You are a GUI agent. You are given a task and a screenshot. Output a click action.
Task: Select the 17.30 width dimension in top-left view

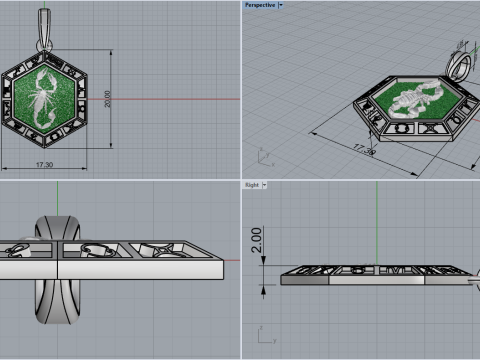point(44,165)
